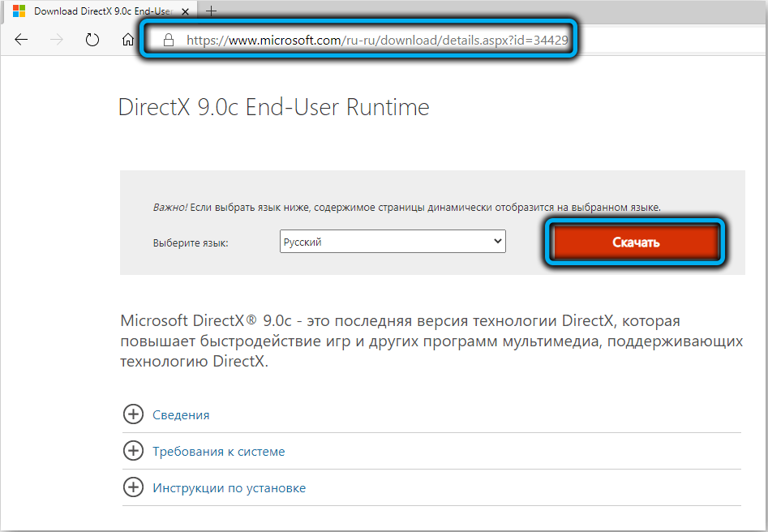This screenshot has height=532, width=768.
Task: Expand Сведения using its plus icon
Action: click(x=132, y=414)
